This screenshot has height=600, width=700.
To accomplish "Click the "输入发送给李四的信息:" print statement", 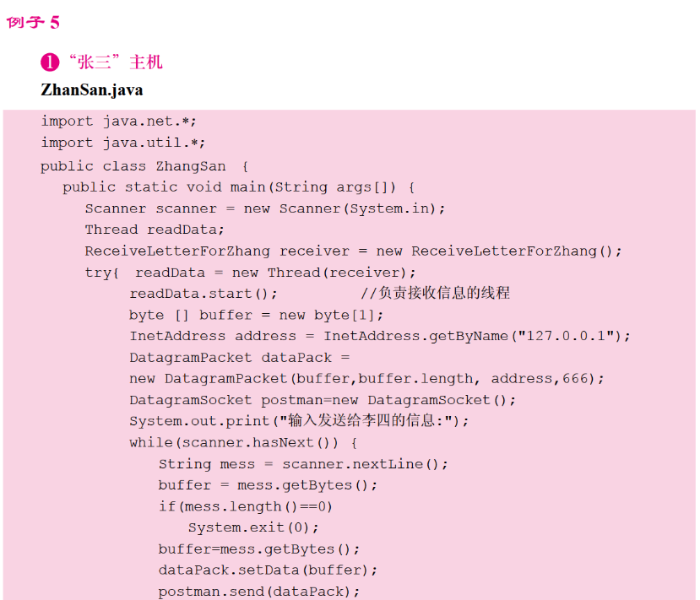I will (298, 421).
